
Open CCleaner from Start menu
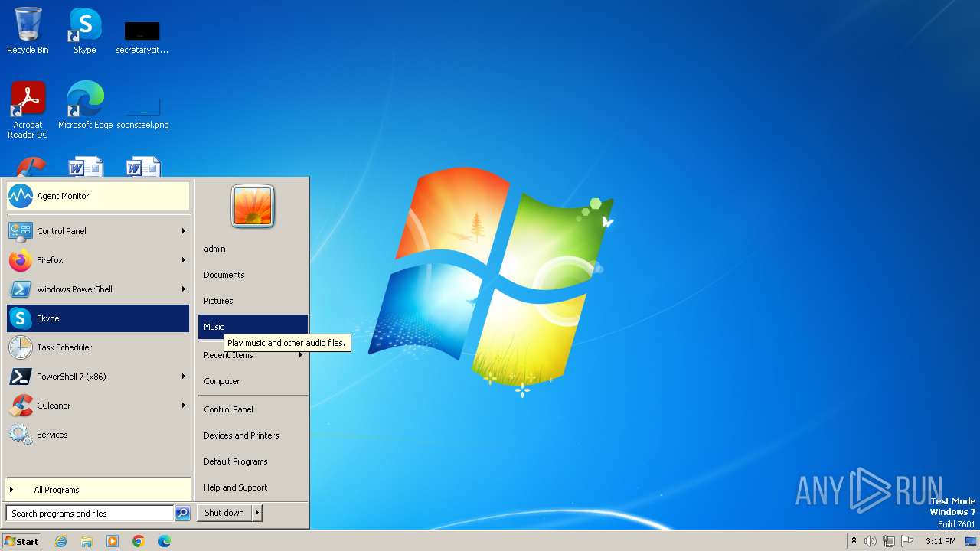point(98,406)
